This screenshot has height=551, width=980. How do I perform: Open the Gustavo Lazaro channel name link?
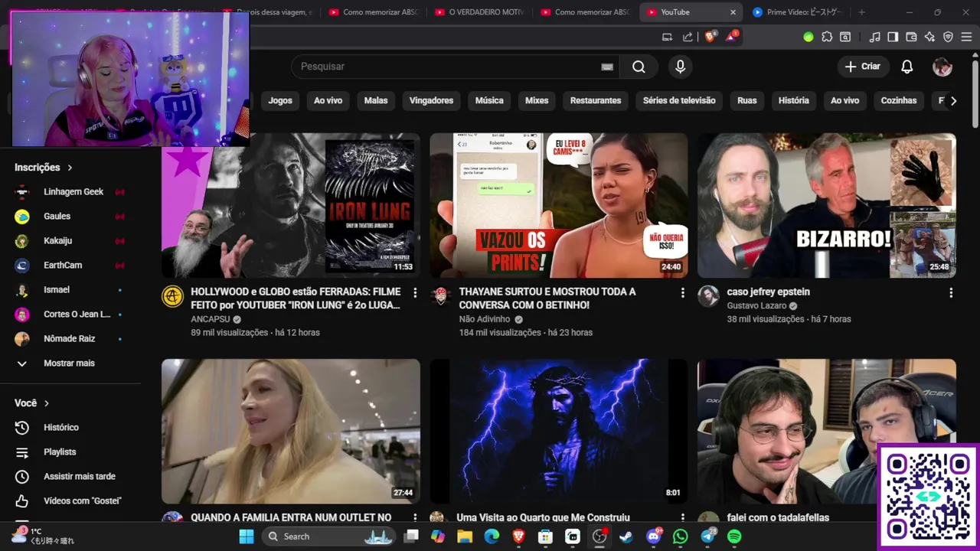pyautogui.click(x=756, y=305)
